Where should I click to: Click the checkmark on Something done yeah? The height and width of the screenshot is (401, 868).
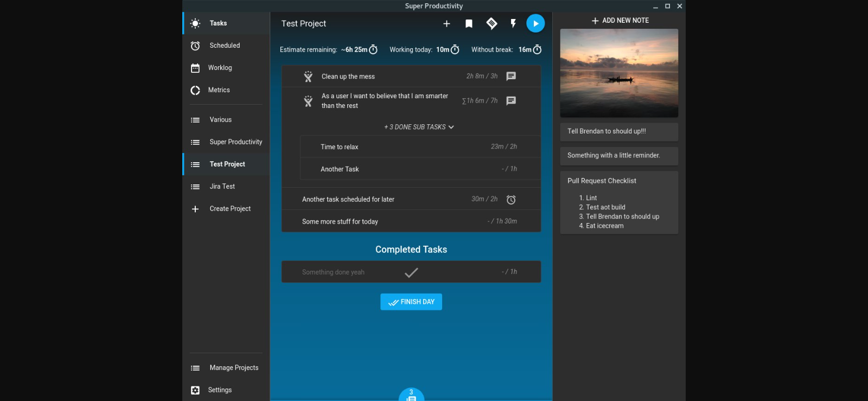pos(411,272)
